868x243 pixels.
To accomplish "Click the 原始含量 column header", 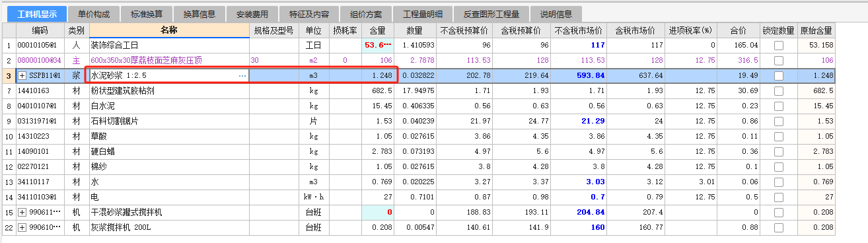I will (816, 30).
